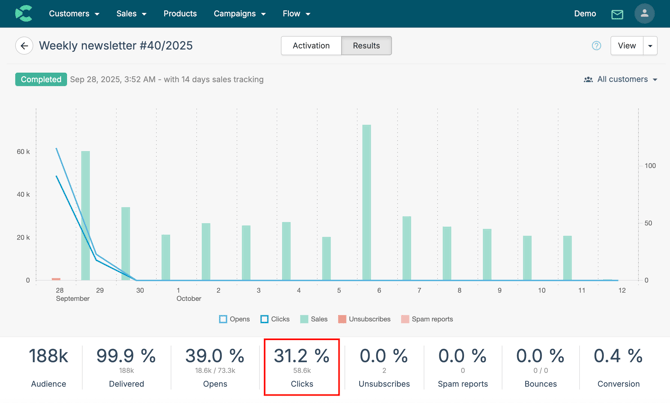Open the mail envelope icon in header
This screenshot has width=670, height=403.
[x=617, y=14]
